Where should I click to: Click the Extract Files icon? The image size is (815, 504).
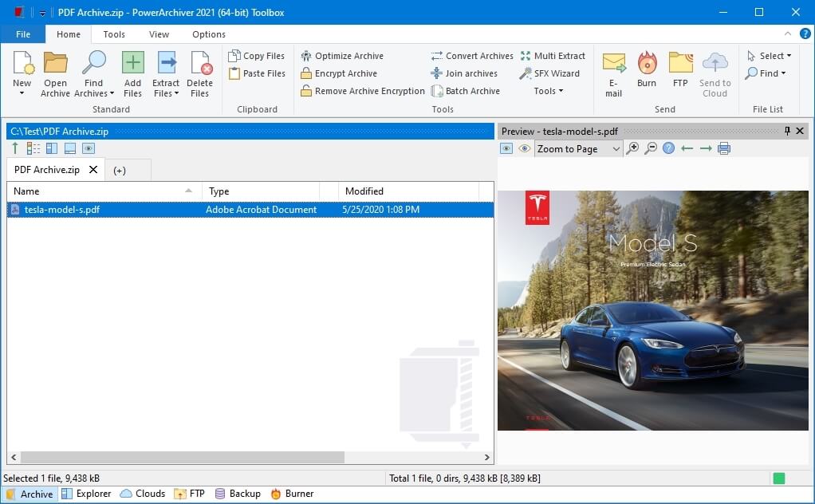166,63
